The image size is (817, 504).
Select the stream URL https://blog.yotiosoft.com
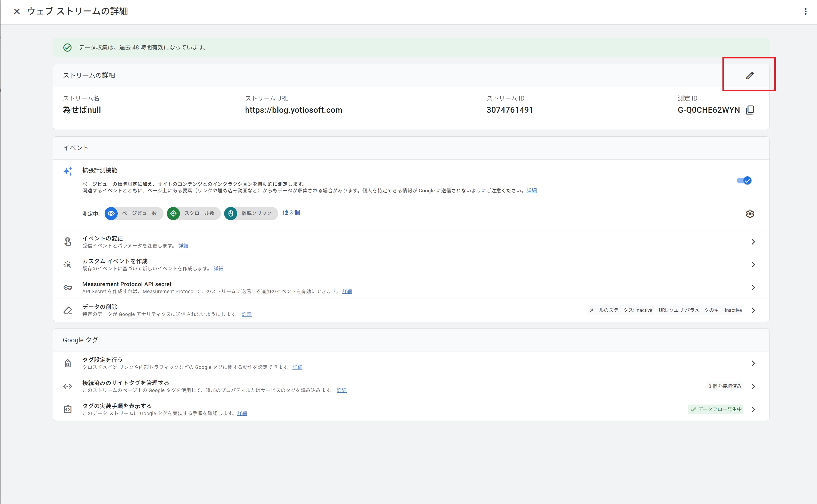click(294, 110)
